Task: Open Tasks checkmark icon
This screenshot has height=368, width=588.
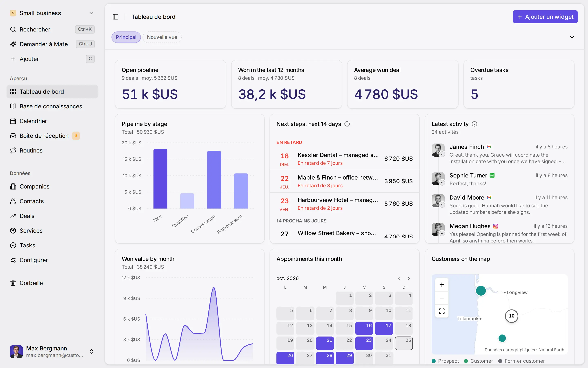Action: [x=13, y=245]
